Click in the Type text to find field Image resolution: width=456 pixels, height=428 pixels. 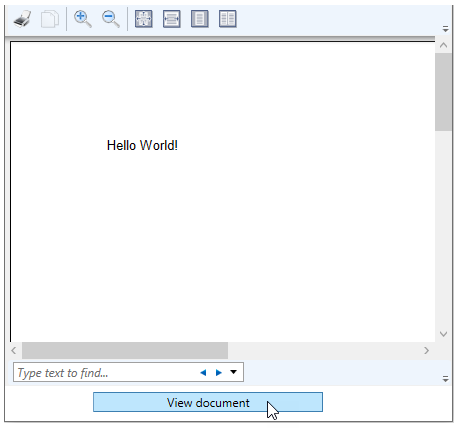coord(105,372)
